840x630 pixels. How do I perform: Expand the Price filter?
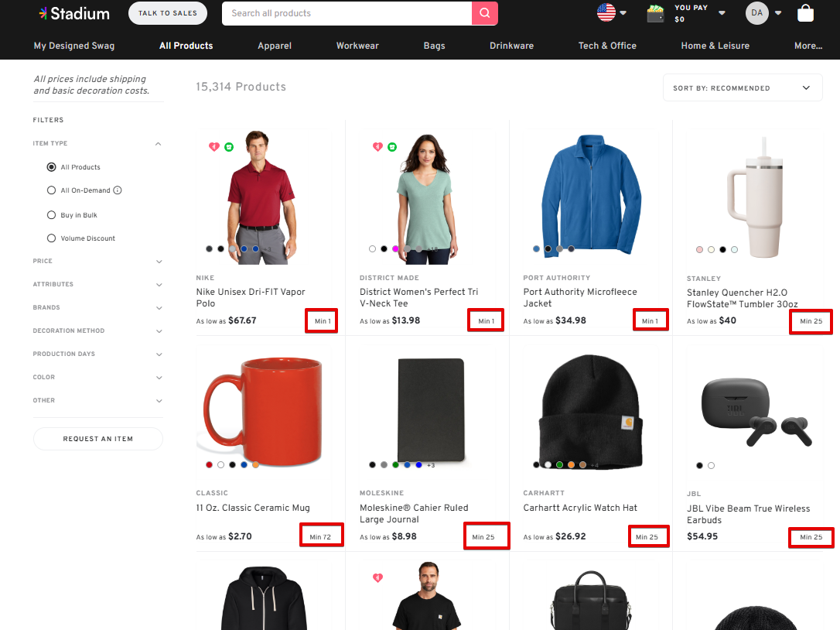click(x=159, y=262)
